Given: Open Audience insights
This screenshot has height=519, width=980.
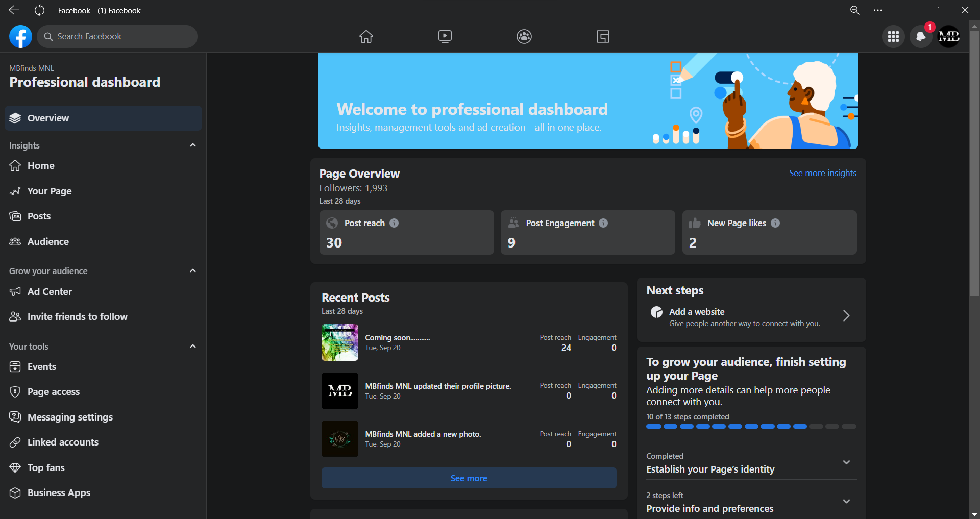Looking at the screenshot, I should 103,241.
